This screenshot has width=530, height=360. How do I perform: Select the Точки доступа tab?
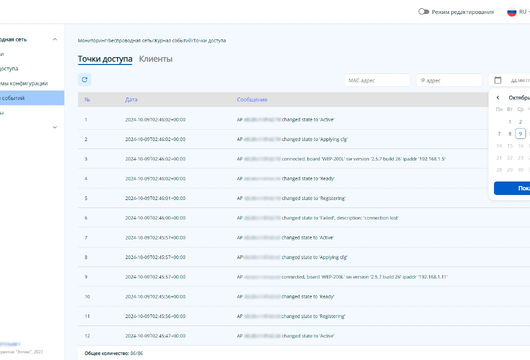tap(105, 59)
